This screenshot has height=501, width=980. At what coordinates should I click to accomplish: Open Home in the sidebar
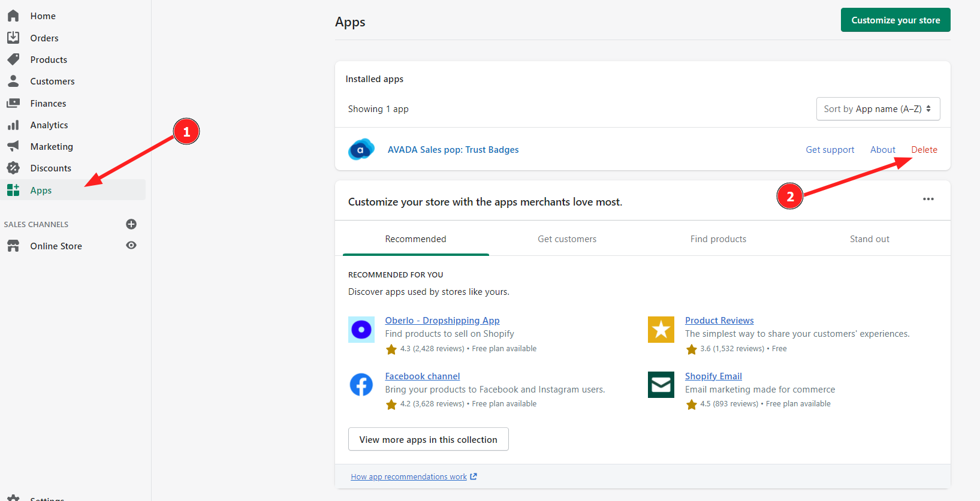click(43, 16)
